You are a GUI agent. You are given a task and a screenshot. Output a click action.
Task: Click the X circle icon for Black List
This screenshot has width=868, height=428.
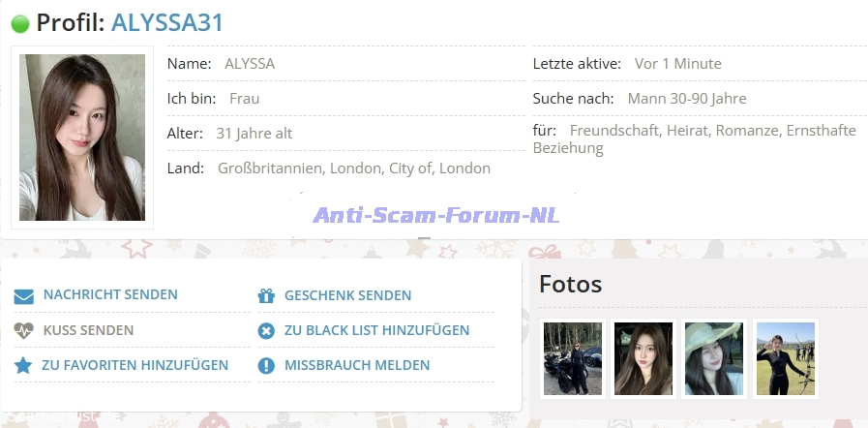[267, 331]
